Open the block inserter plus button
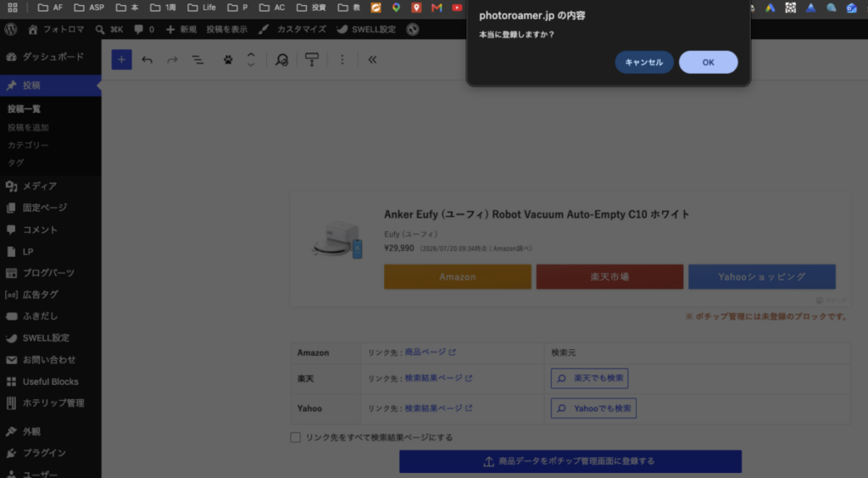The height and width of the screenshot is (478, 868). pyautogui.click(x=122, y=59)
